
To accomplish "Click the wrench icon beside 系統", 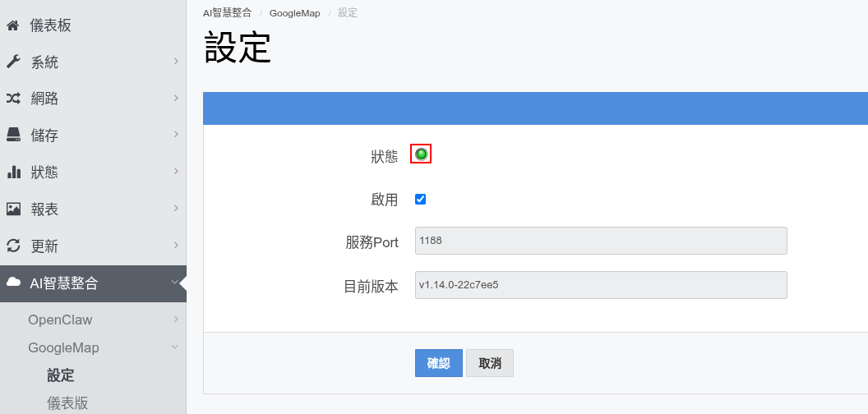I will coord(12,62).
